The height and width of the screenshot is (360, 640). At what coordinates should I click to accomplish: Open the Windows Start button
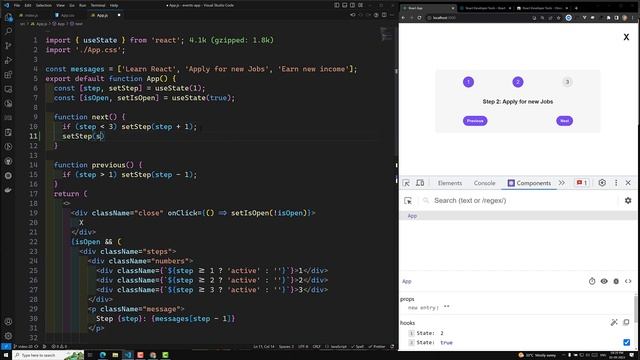[6, 355]
